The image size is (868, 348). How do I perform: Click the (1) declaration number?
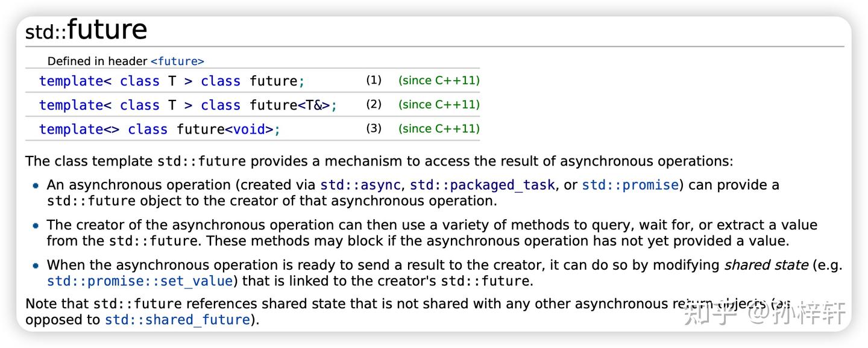[374, 80]
